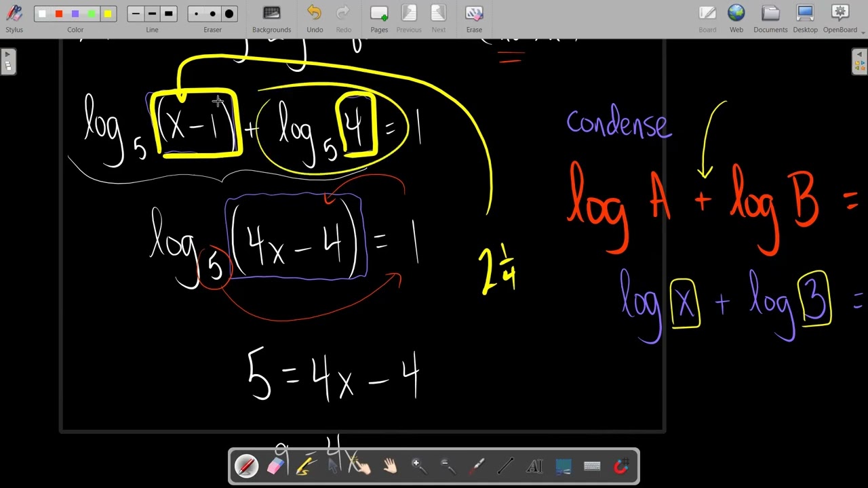Select the Zoom out tool
This screenshot has height=488, width=868.
tap(448, 466)
